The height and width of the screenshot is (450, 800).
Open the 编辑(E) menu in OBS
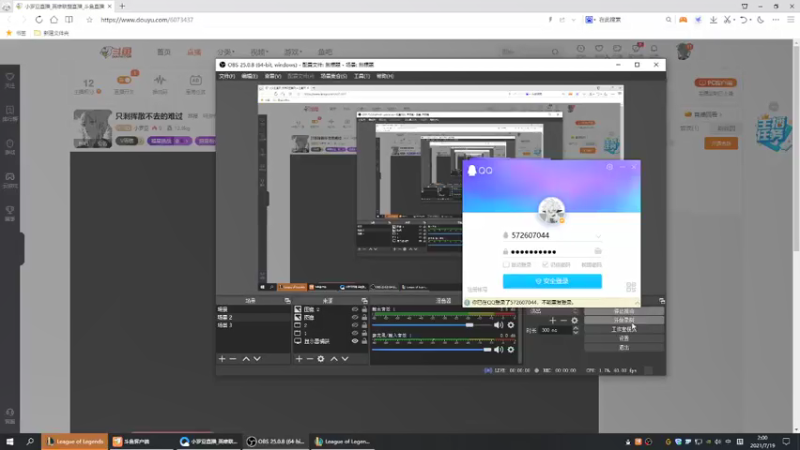(x=249, y=76)
